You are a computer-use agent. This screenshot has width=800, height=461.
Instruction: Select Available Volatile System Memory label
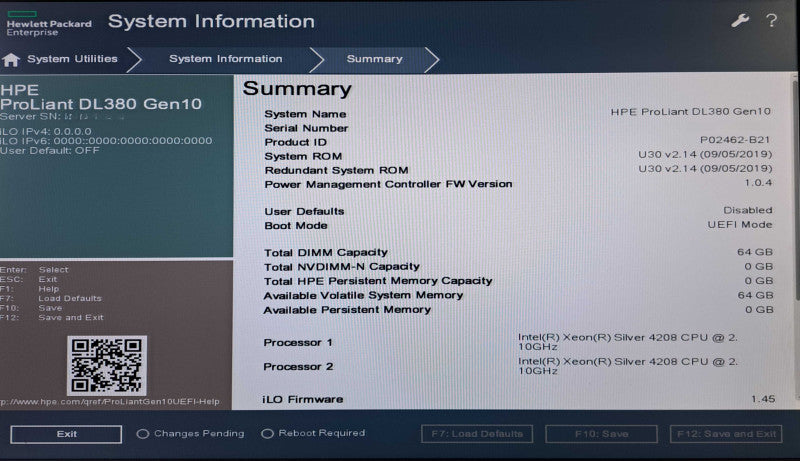363,295
